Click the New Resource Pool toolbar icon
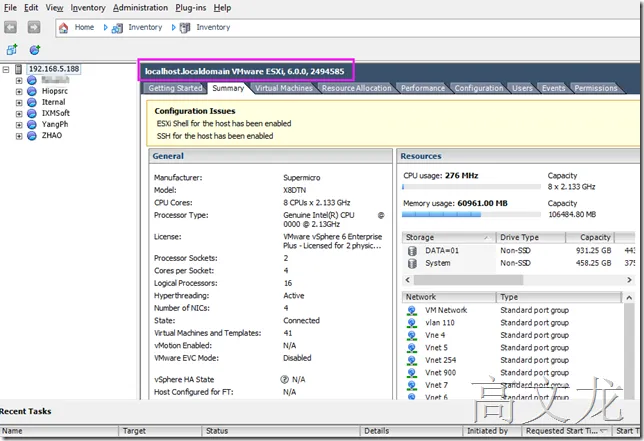This screenshot has width=644, height=441. click(x=35, y=50)
